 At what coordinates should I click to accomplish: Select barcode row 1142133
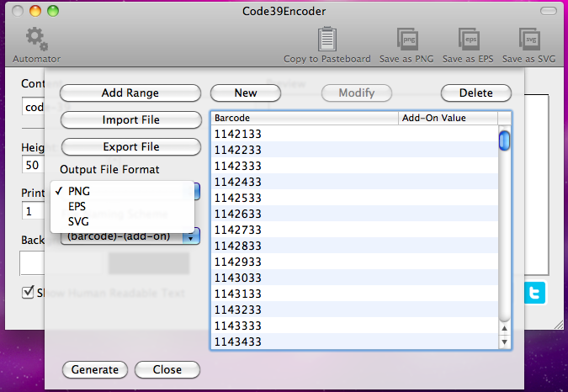(354, 134)
